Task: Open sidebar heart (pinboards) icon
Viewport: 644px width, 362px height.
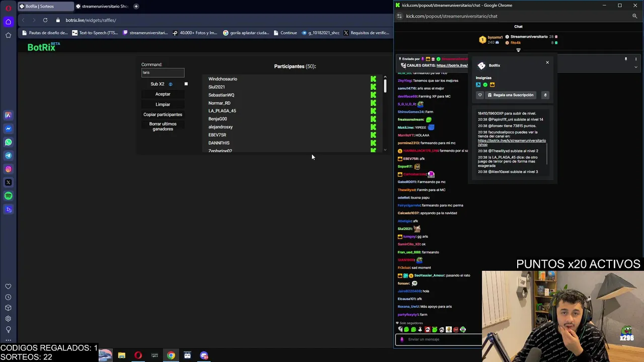Action: click(8, 287)
